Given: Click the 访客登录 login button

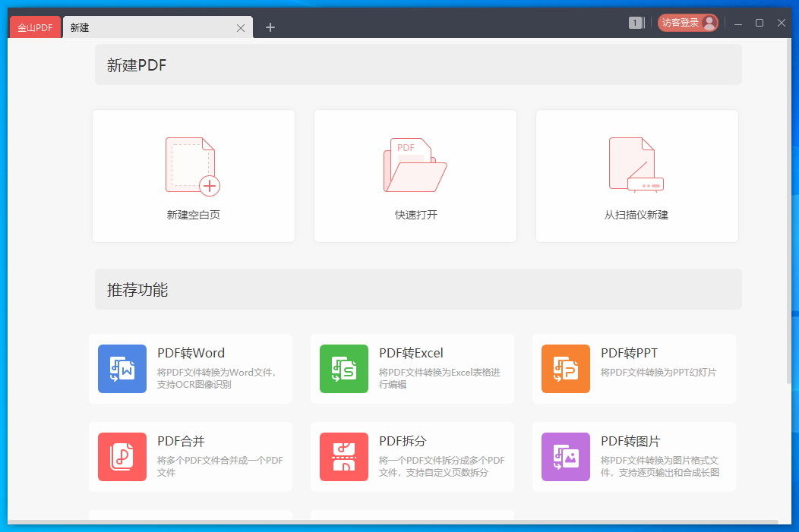Looking at the screenshot, I should (x=688, y=23).
